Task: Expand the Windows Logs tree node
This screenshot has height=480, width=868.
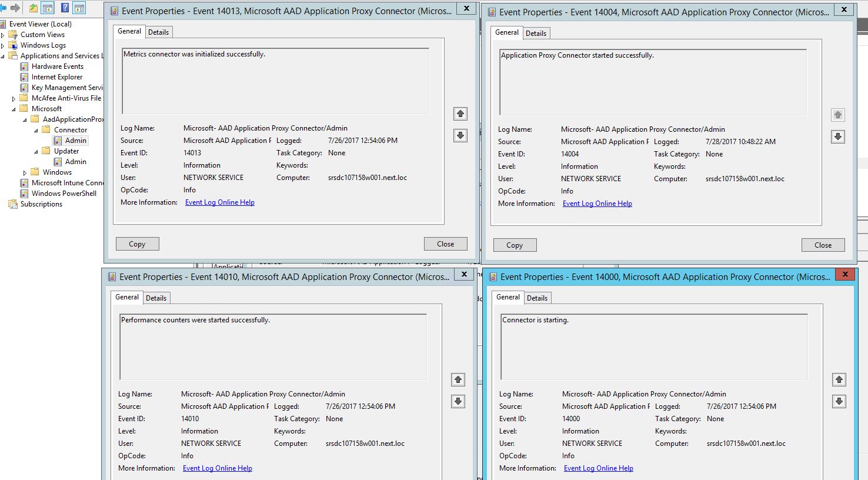Action: click(x=3, y=46)
